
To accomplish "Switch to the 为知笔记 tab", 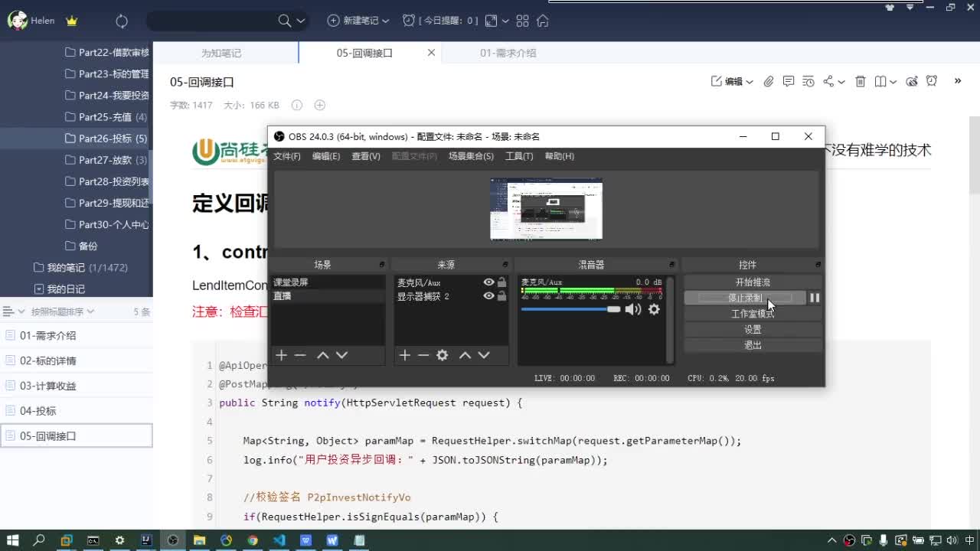I will coord(221,53).
